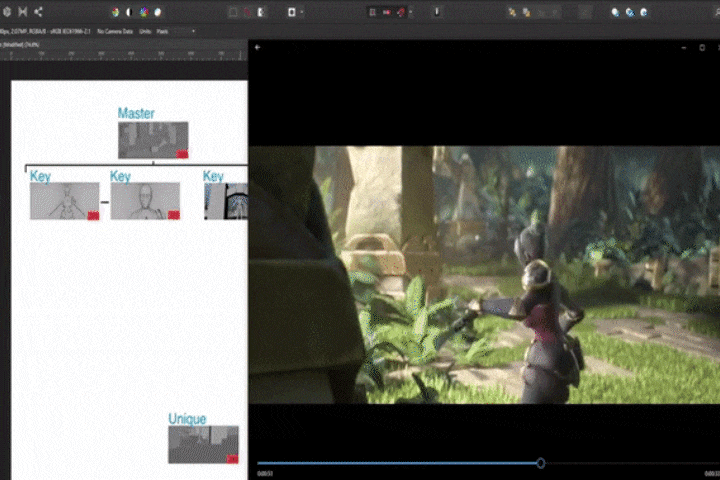Toggle Move By Whole Pixels icon

387,12
